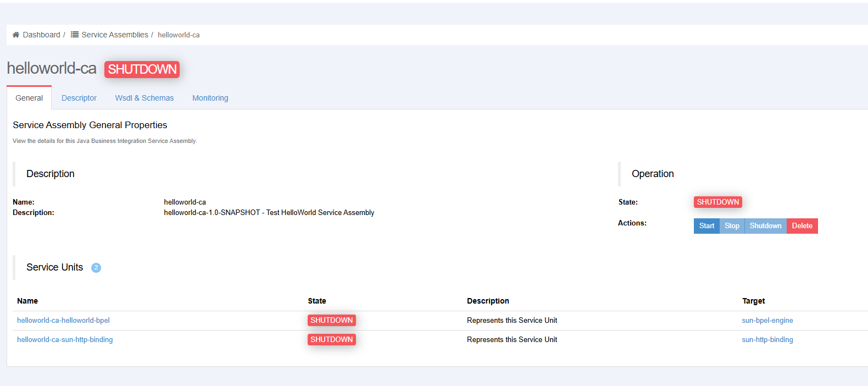Image resolution: width=868 pixels, height=391 pixels.
Task: Click the list icon beside Service Assemblies
Action: pyautogui.click(x=75, y=35)
